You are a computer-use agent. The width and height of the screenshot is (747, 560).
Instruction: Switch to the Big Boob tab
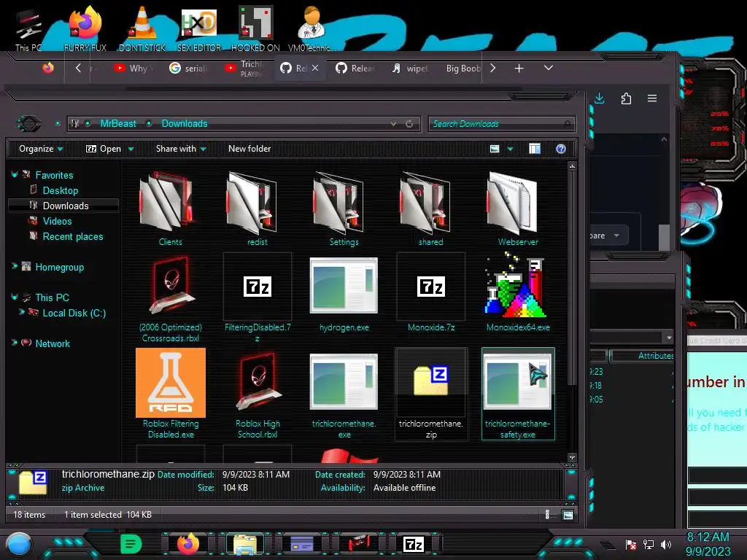point(462,68)
